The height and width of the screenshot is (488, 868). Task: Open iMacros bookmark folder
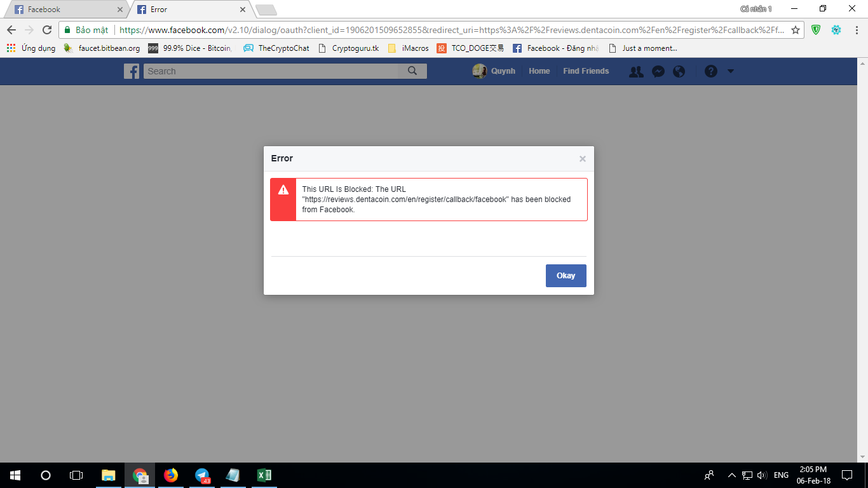(x=408, y=48)
